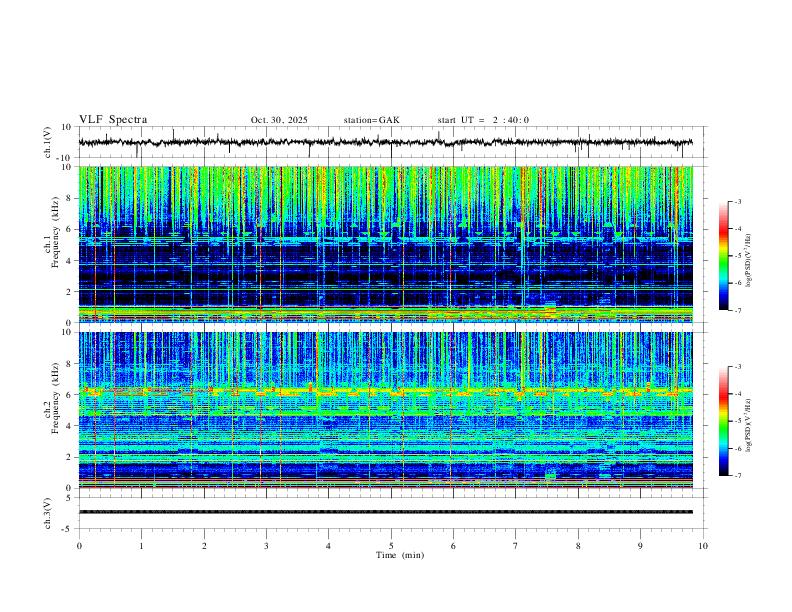The height and width of the screenshot is (612, 792).
Task: Click the 'ch.3(V)' axis label
Action: 48,514
